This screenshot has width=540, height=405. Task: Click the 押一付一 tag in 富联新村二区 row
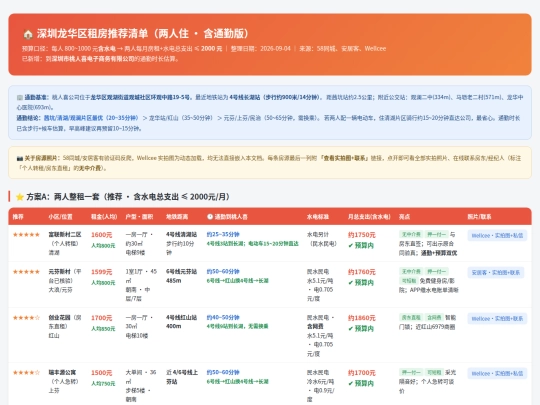(436, 234)
